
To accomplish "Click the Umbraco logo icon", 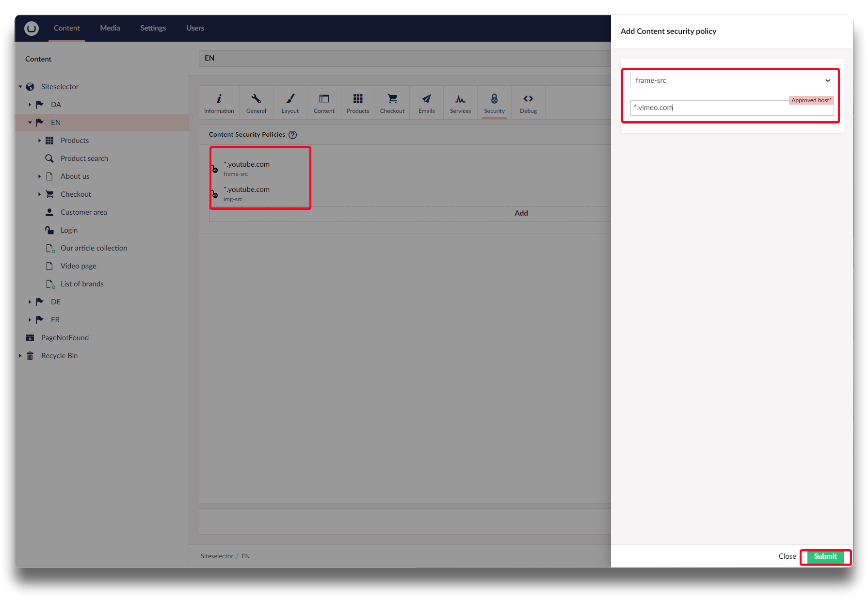I will (x=32, y=29).
